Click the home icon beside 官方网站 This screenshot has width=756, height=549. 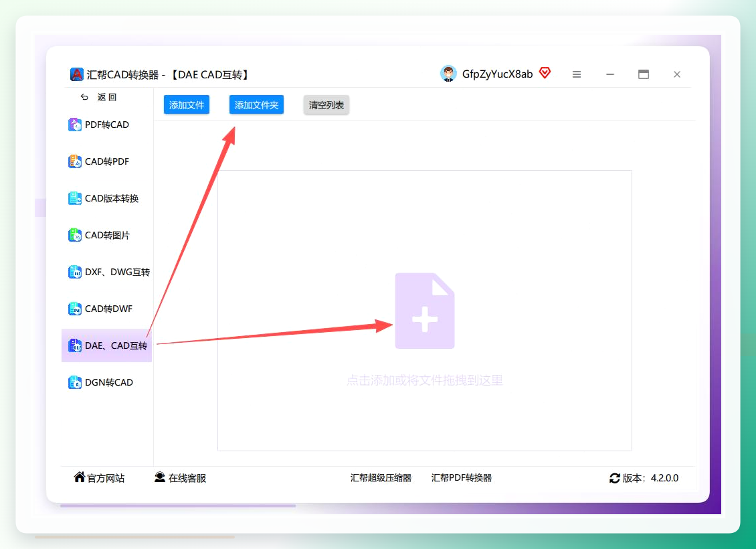point(80,477)
